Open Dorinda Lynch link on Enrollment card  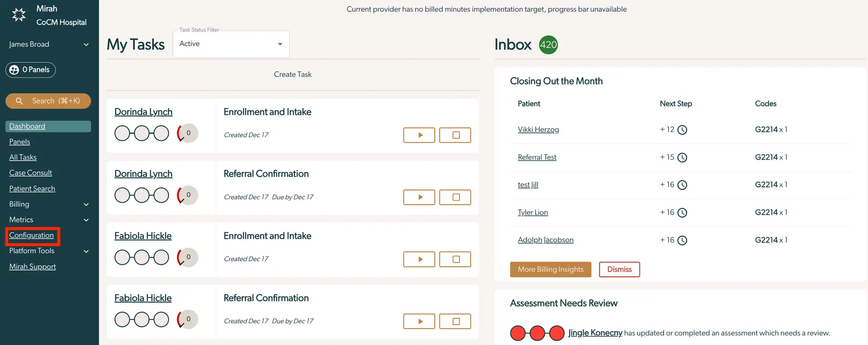pos(143,112)
